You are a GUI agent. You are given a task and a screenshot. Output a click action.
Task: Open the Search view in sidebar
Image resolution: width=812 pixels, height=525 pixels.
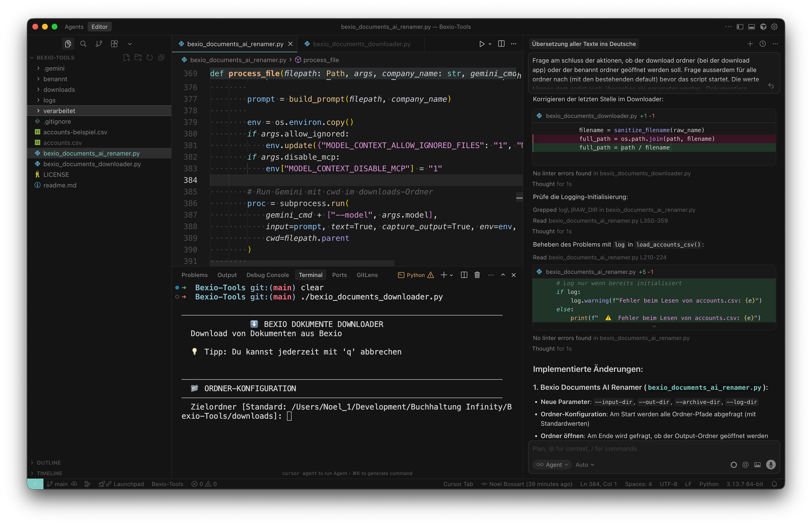coord(83,44)
